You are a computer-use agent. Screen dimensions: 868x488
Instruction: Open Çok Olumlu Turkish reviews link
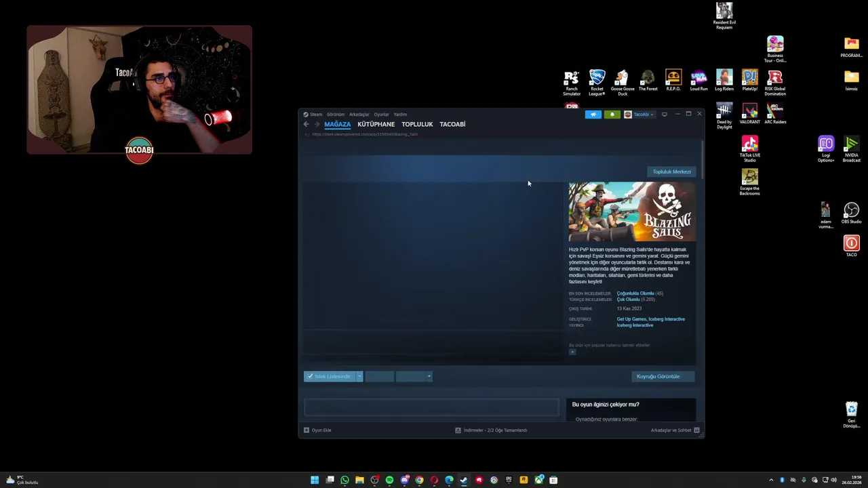click(628, 300)
